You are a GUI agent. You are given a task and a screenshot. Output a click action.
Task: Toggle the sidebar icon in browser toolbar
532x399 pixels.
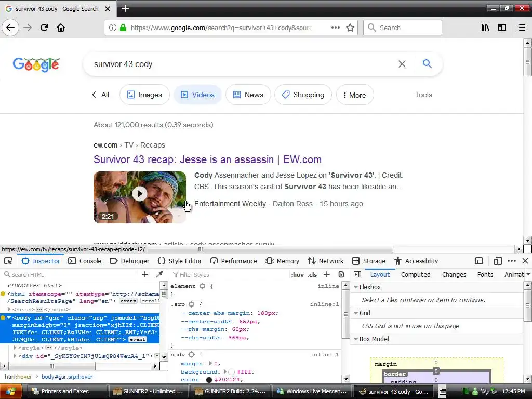coord(502,28)
